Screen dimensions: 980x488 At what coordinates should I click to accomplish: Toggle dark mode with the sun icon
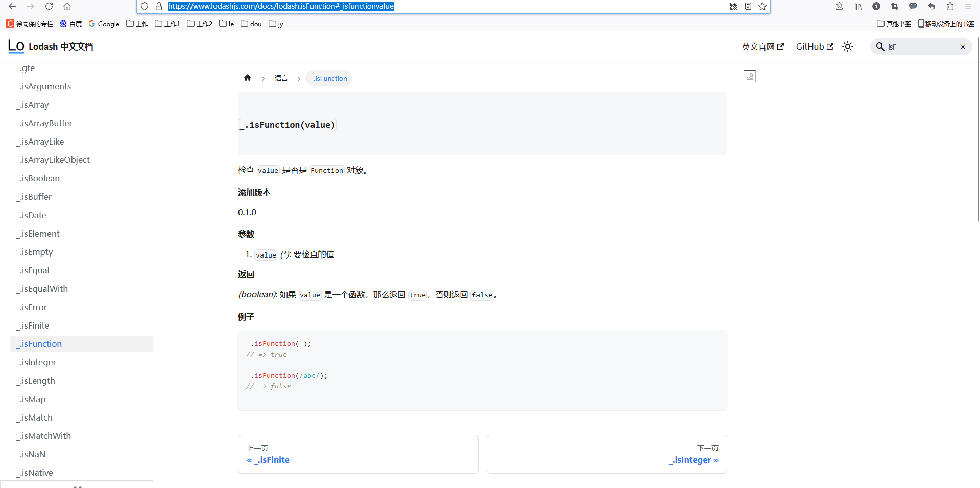pyautogui.click(x=848, y=46)
